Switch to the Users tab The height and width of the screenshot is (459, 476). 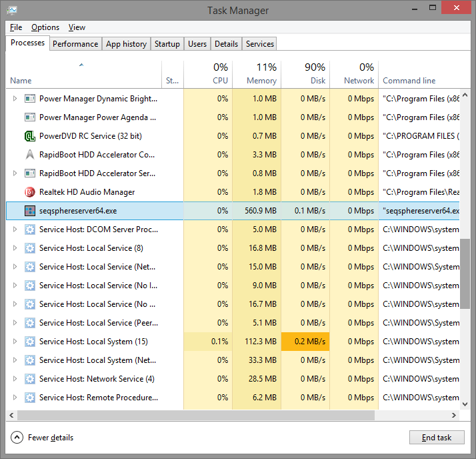click(x=197, y=44)
